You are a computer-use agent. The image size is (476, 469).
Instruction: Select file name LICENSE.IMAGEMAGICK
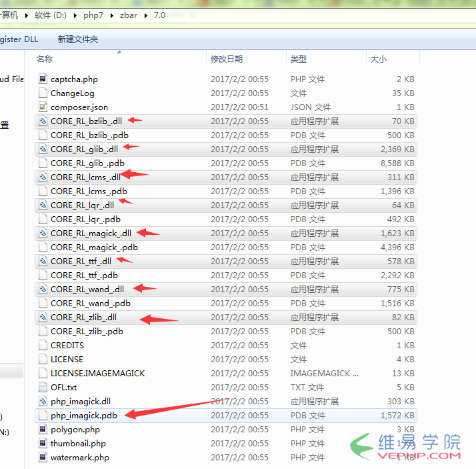[98, 374]
